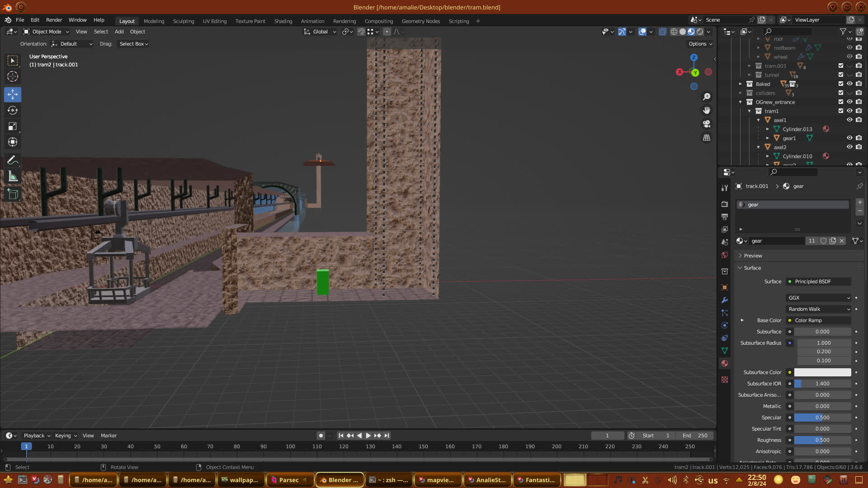Select the Scale tool
Screen dimensions: 868x488
(13, 127)
